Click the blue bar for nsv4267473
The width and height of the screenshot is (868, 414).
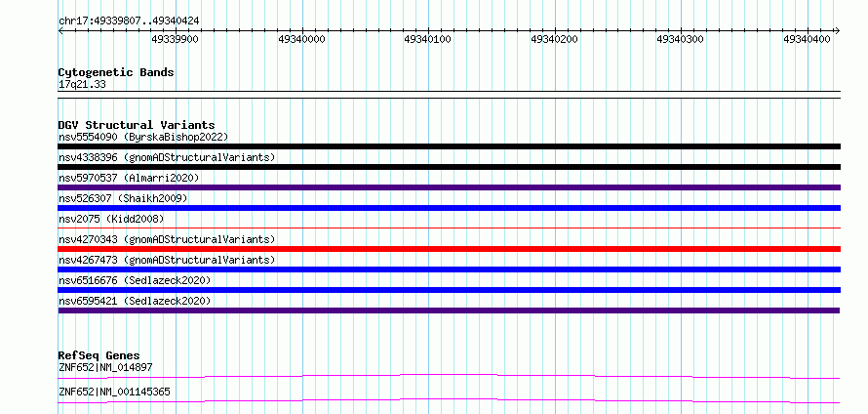(449, 269)
